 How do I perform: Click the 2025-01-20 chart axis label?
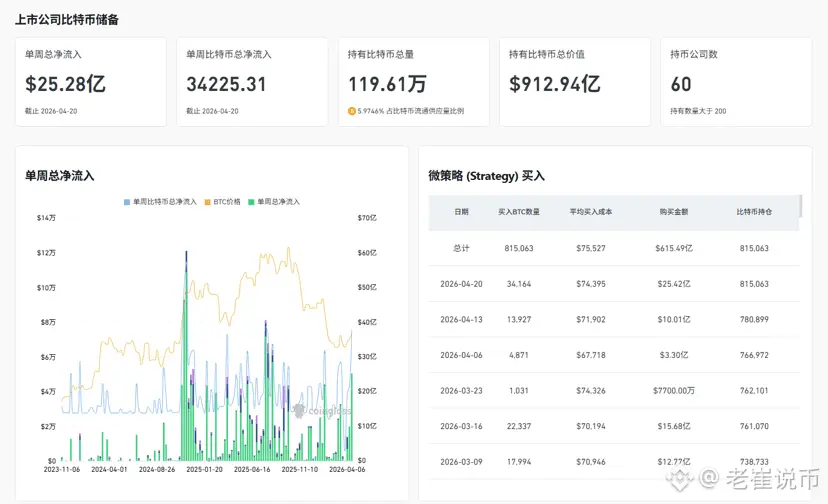pos(204,469)
